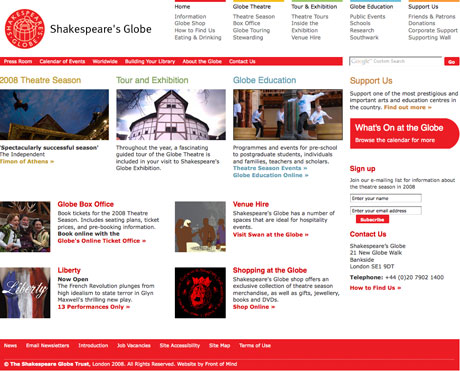
Task: Open News in the footer
Action: (x=10, y=345)
